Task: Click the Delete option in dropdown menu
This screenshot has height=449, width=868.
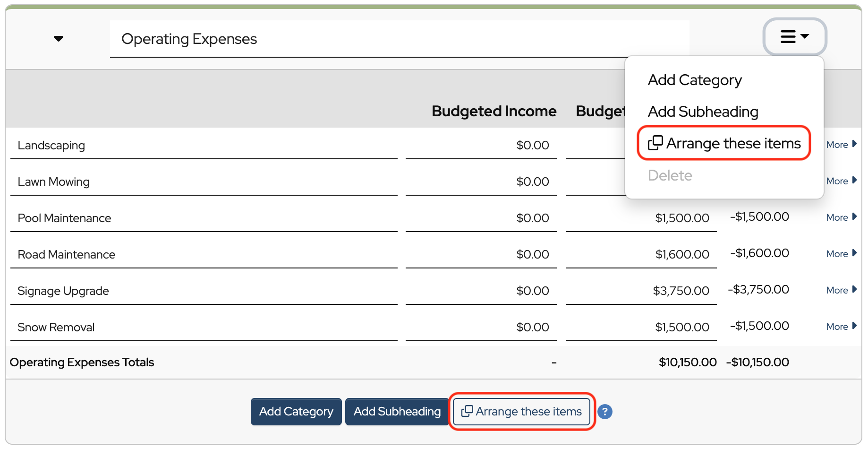Action: [670, 175]
